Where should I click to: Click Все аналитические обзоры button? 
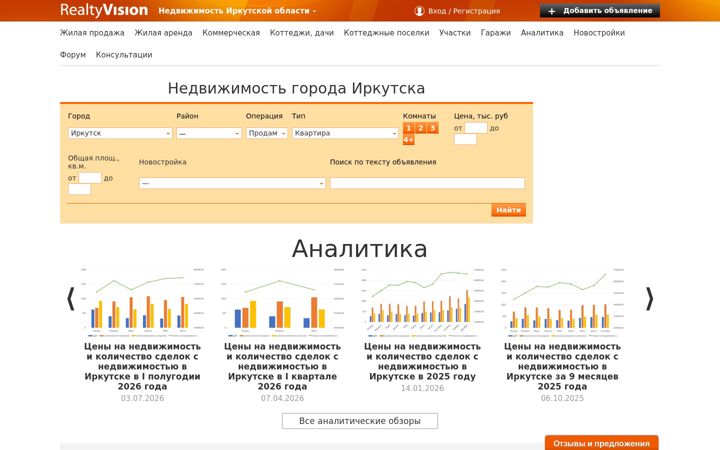tap(360, 421)
